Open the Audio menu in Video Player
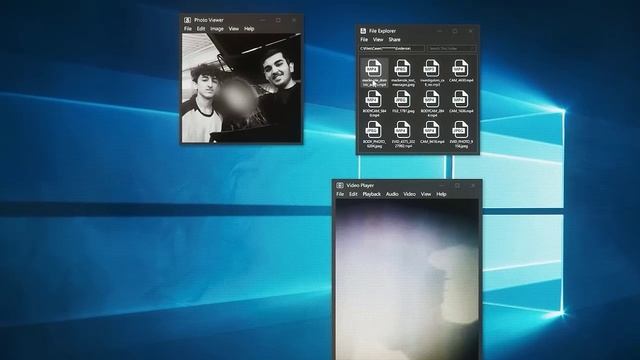Image resolution: width=640 pixels, height=360 pixels. coord(392,194)
